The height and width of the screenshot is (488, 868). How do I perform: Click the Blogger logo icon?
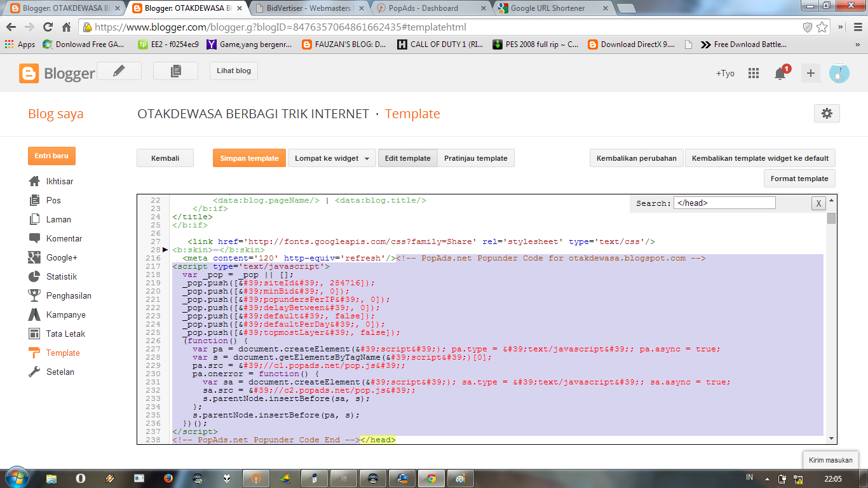coord(29,74)
